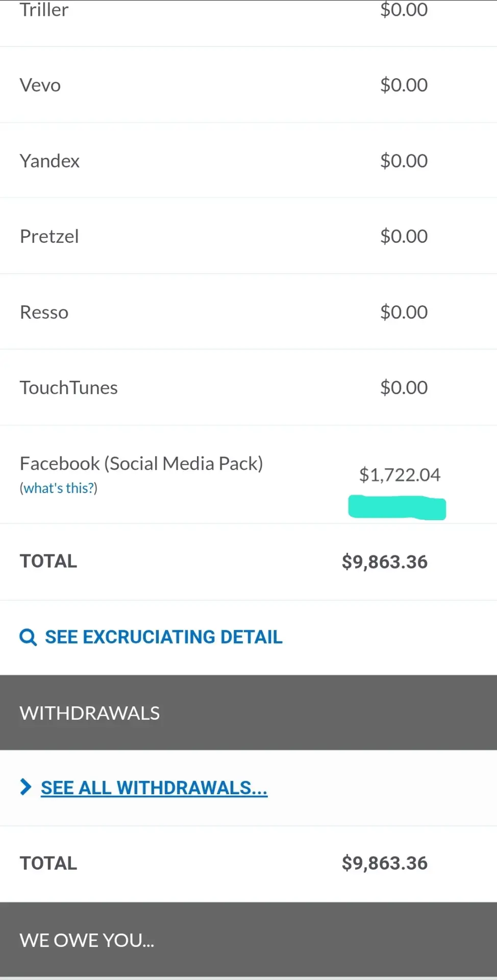Select the TouchTunes earnings row
This screenshot has height=980, width=497.
248,387
